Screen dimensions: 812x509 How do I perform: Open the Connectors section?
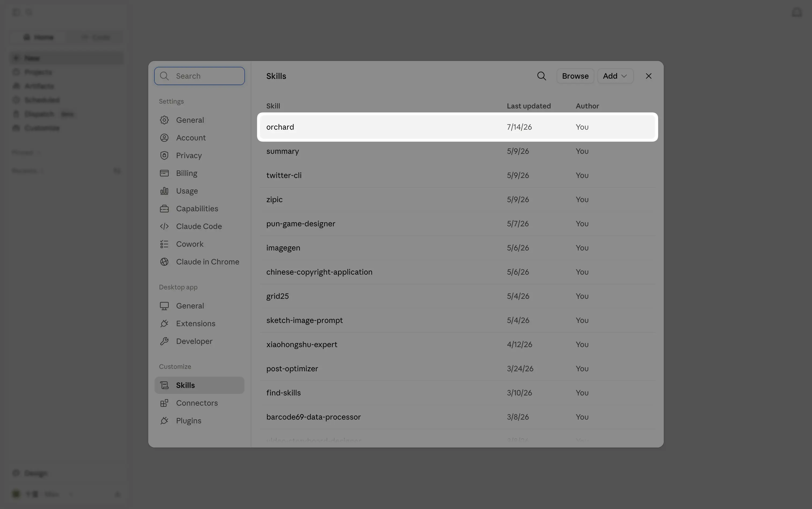[x=199, y=403]
